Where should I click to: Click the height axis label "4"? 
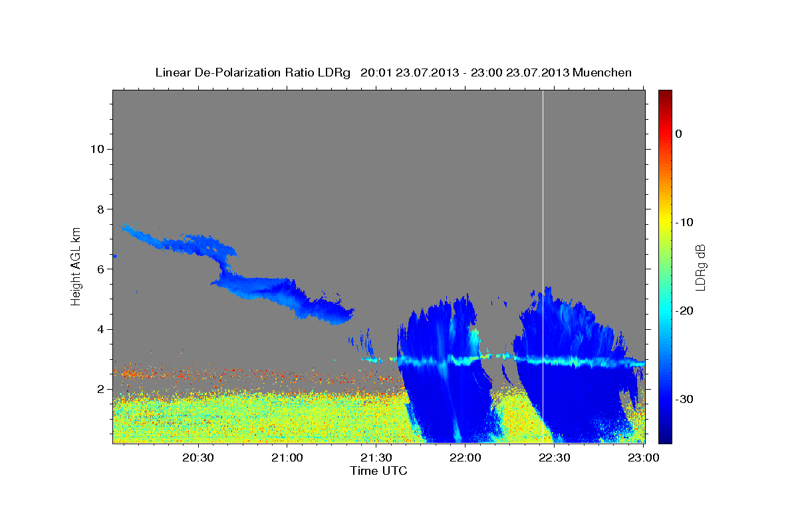[100, 329]
